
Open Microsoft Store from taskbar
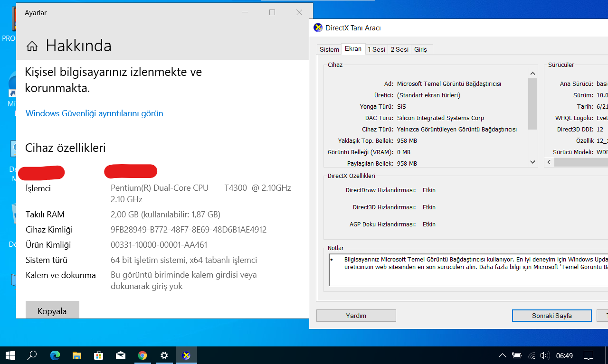(x=99, y=355)
